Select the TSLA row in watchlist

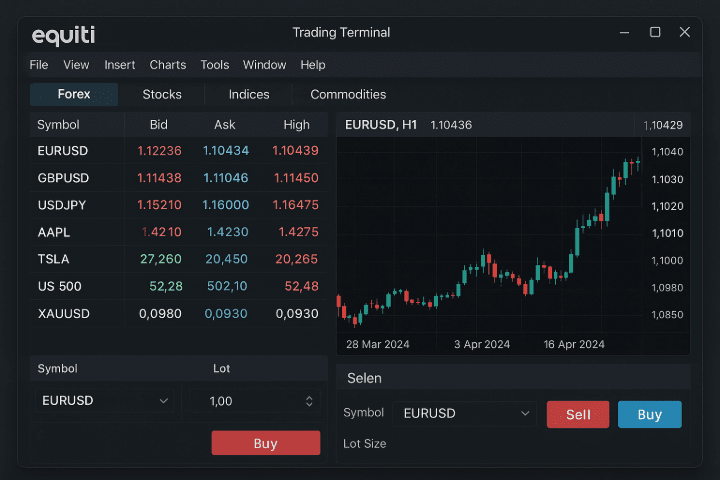(x=179, y=259)
